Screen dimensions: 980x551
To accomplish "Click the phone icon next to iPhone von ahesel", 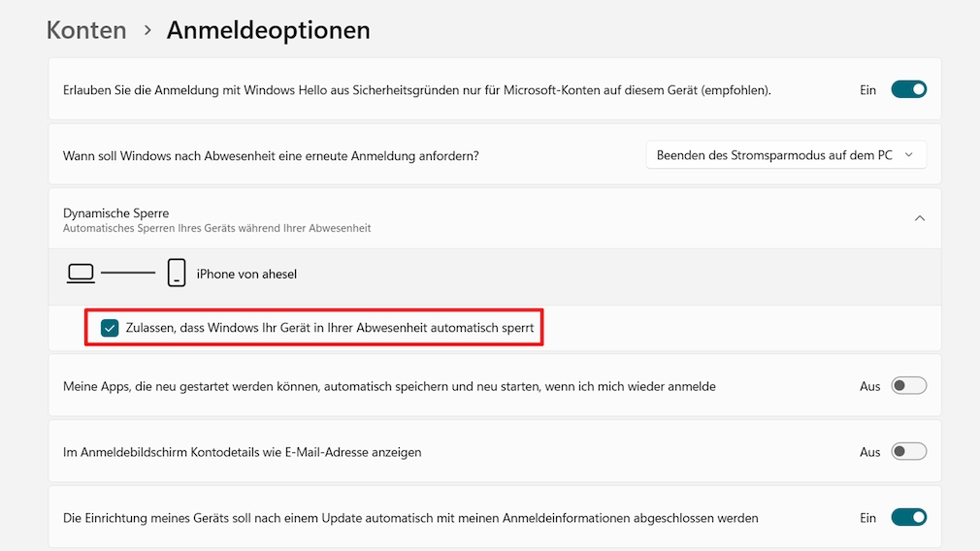I will pyautogui.click(x=177, y=273).
